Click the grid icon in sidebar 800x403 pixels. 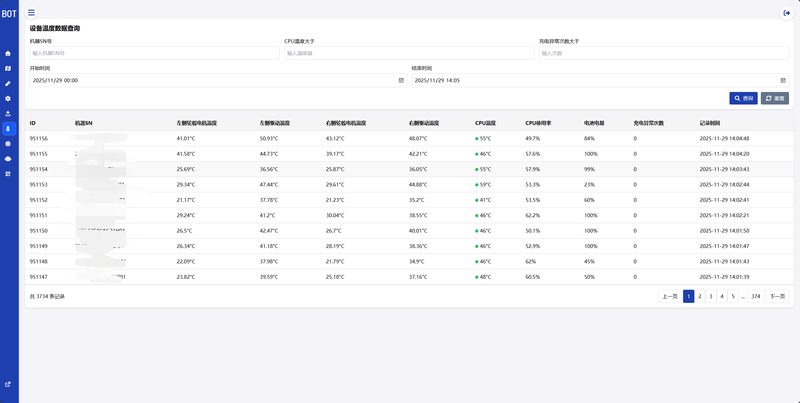[x=8, y=173]
